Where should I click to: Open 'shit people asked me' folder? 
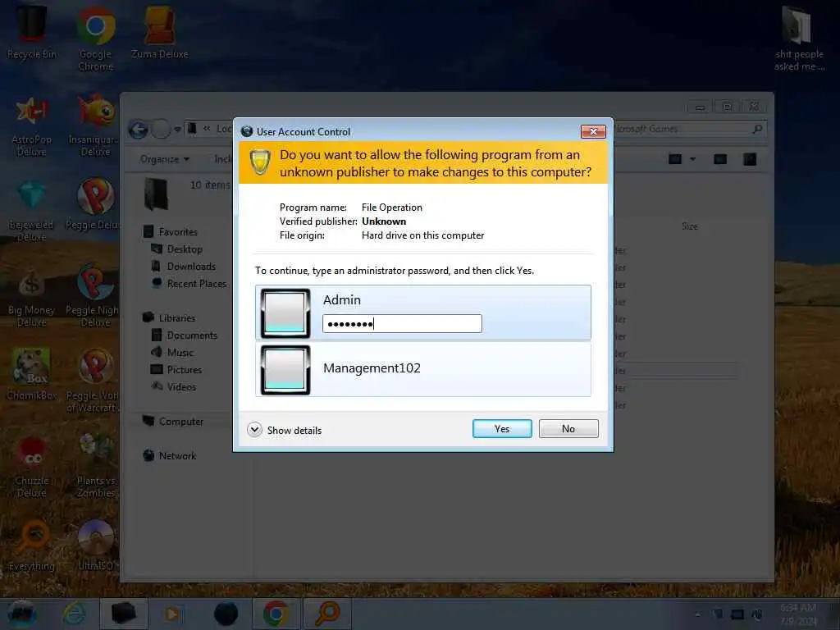pos(798,39)
